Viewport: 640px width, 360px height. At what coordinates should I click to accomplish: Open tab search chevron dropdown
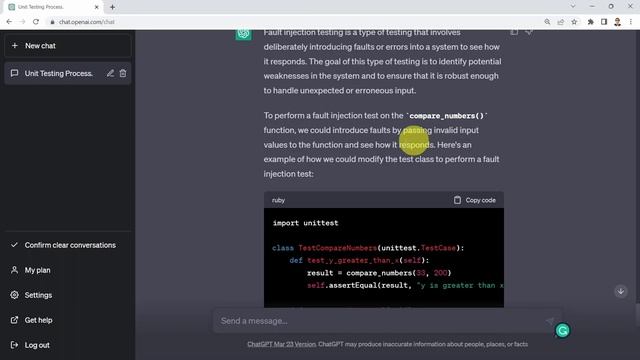click(x=573, y=6)
